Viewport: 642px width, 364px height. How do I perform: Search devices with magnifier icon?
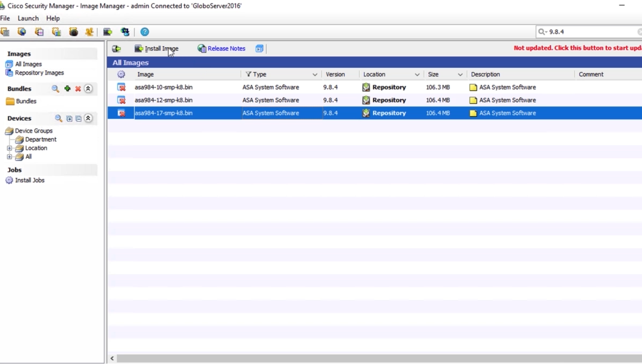click(x=58, y=118)
